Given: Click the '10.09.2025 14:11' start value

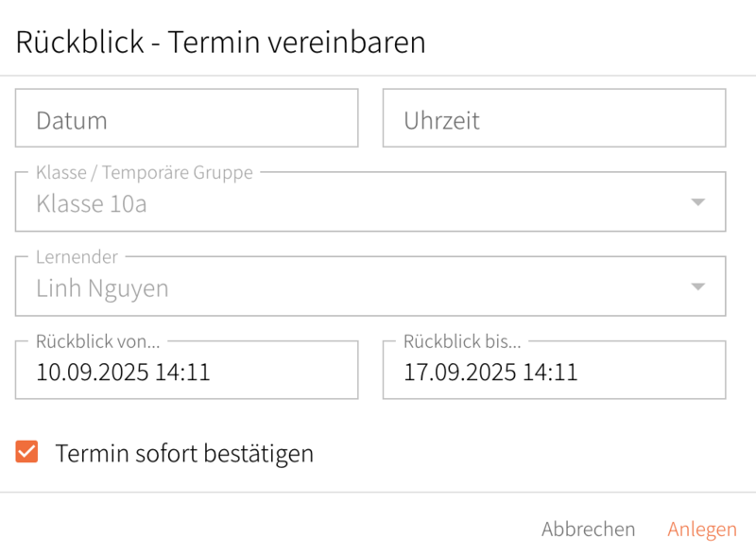Looking at the screenshot, I should pyautogui.click(x=123, y=372).
